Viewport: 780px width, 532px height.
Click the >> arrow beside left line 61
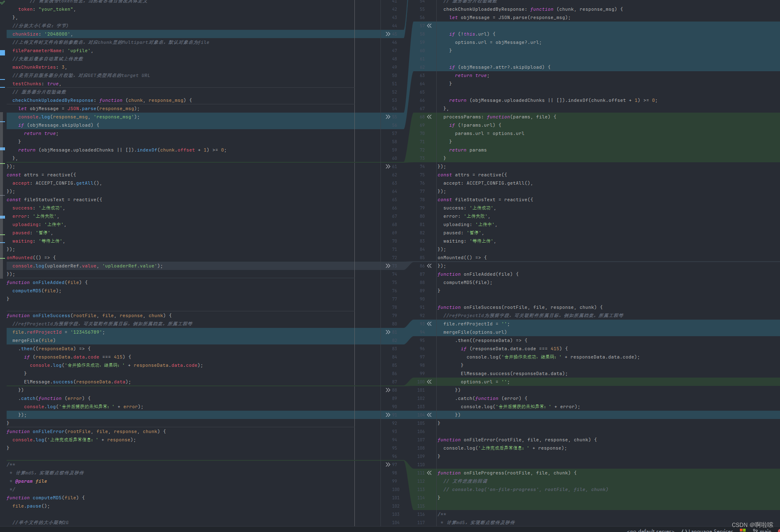(x=388, y=166)
